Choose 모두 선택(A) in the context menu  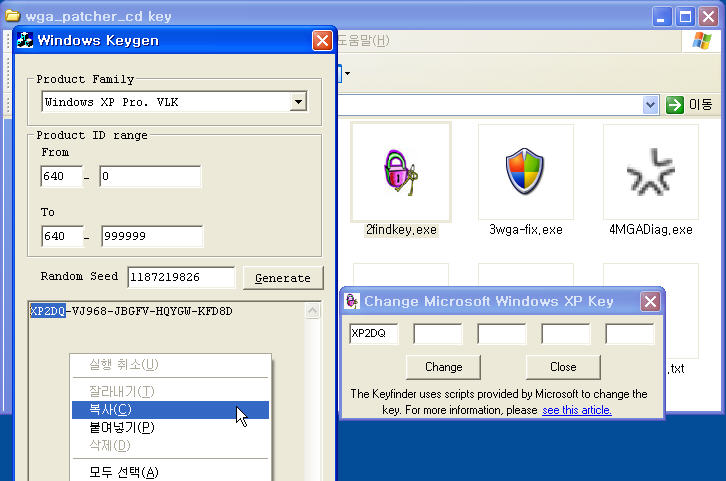(x=170, y=472)
